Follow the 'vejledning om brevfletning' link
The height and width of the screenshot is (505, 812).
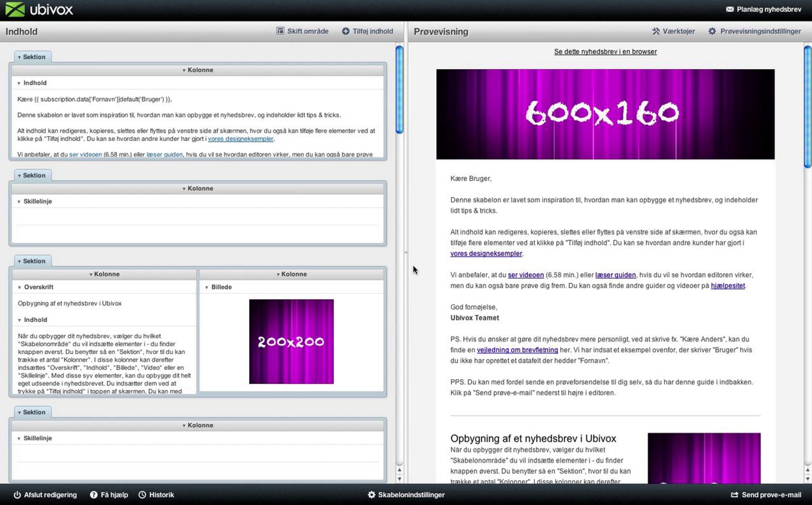[517, 350]
